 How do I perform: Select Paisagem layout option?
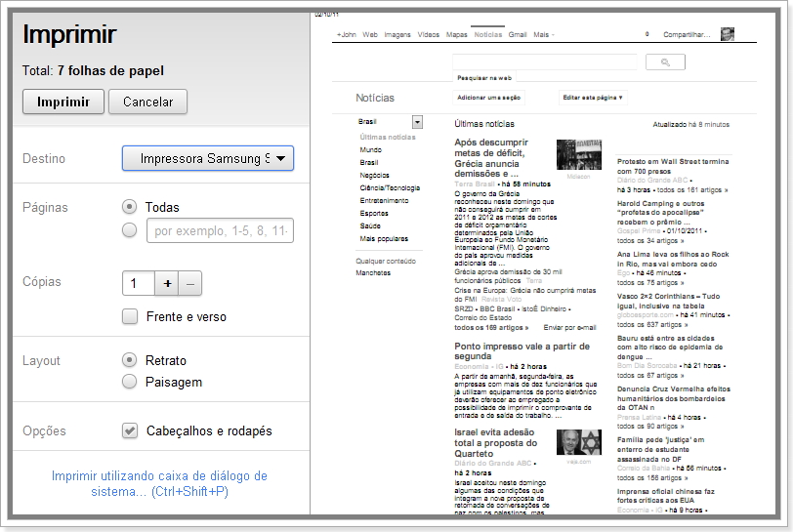click(129, 382)
